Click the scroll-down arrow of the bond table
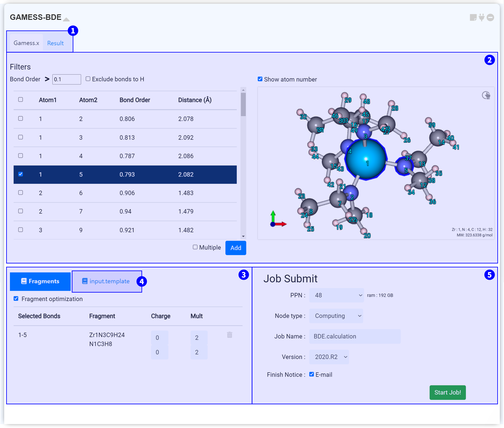 click(x=243, y=236)
